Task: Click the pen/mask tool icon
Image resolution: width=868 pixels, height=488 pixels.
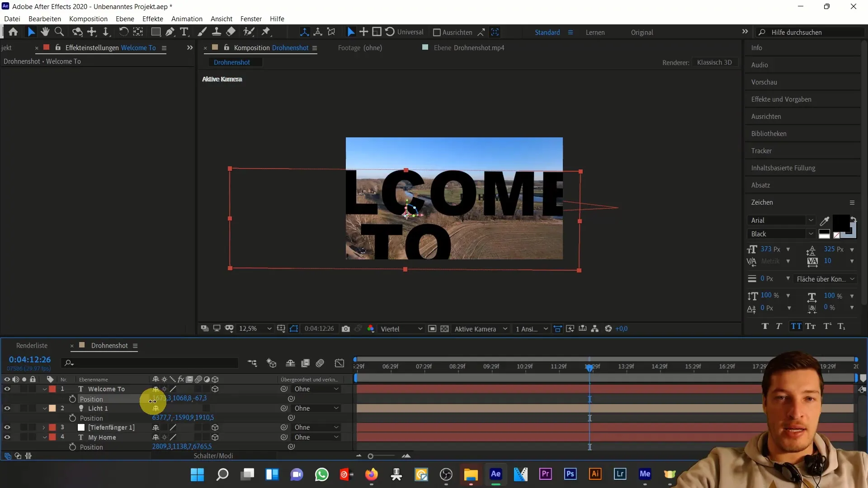Action: pos(170,32)
